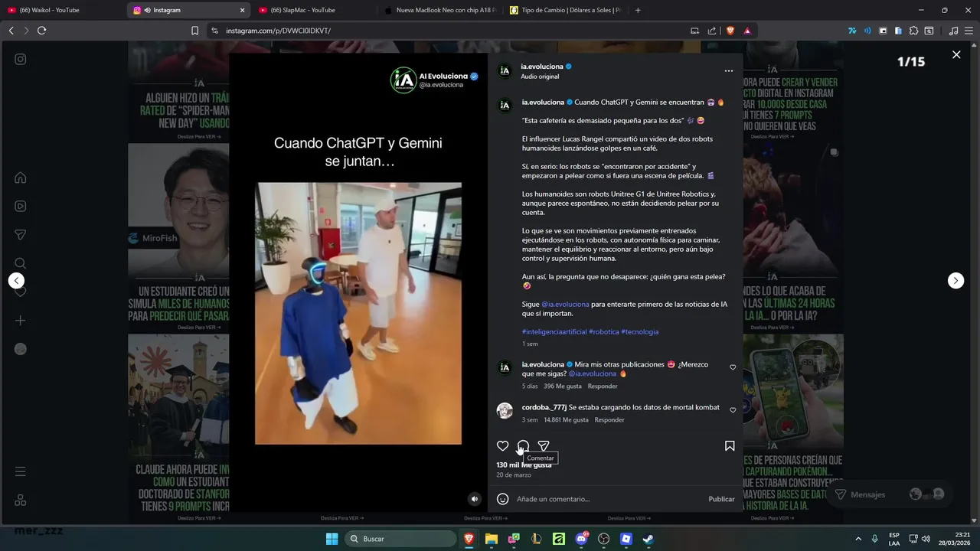Go back in the browser
The width and height of the screenshot is (980, 551).
click(11, 31)
